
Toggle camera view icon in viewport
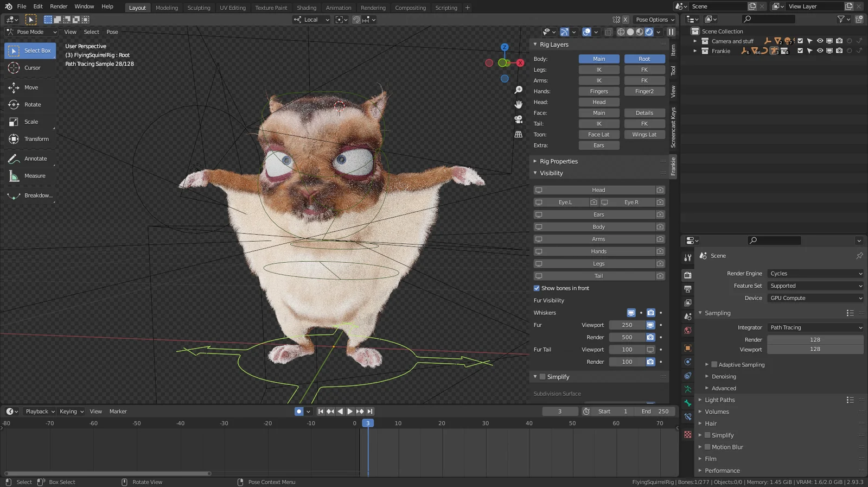point(519,119)
